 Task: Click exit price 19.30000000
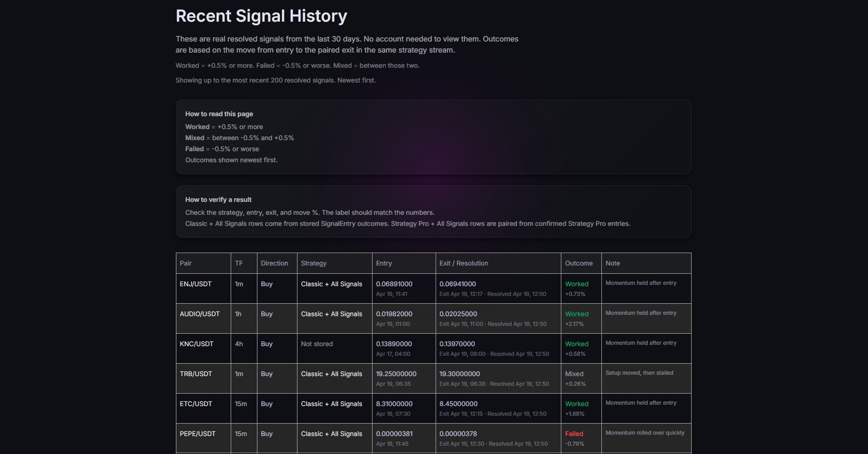pyautogui.click(x=460, y=374)
